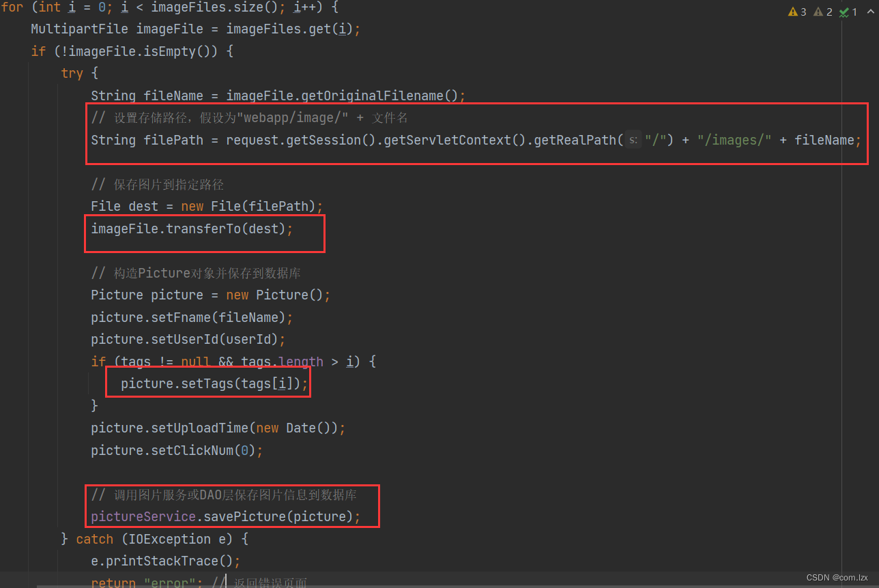The height and width of the screenshot is (588, 879).
Task: Click 'setUserId' method call
Action: pos(185,339)
